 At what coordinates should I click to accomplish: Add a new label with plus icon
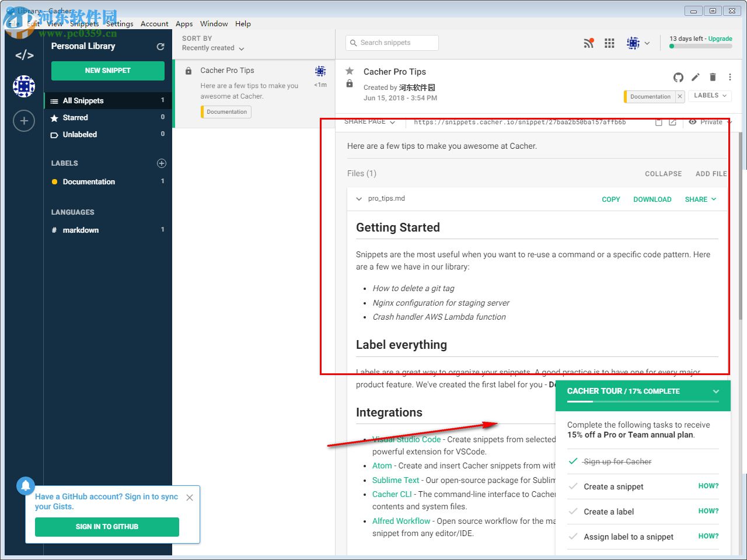tap(162, 163)
